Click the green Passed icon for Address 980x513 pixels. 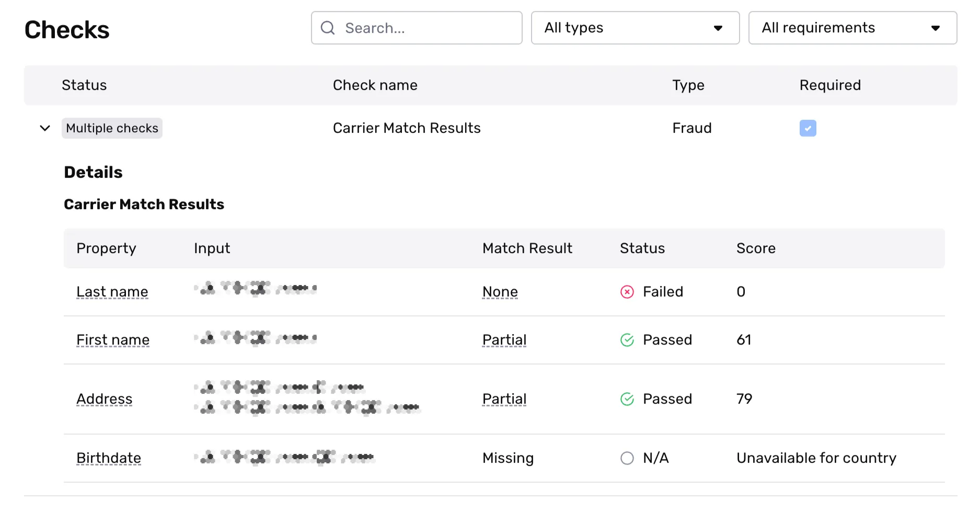[x=627, y=399]
